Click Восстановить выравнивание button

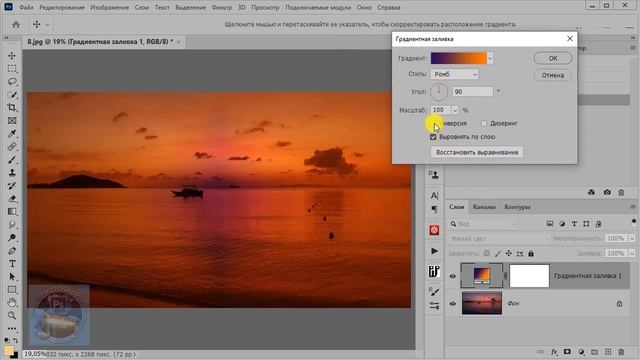pyautogui.click(x=477, y=152)
